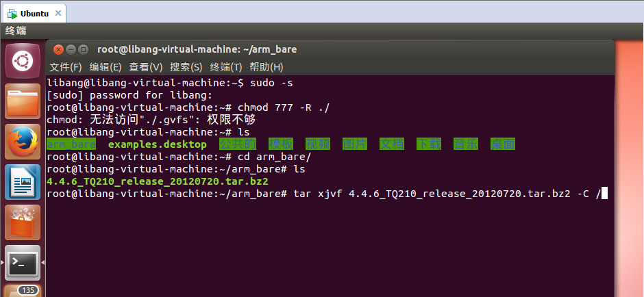Open Ubuntu Software Center bag icon
Viewport: 644px width, 297px height.
pos(23,222)
